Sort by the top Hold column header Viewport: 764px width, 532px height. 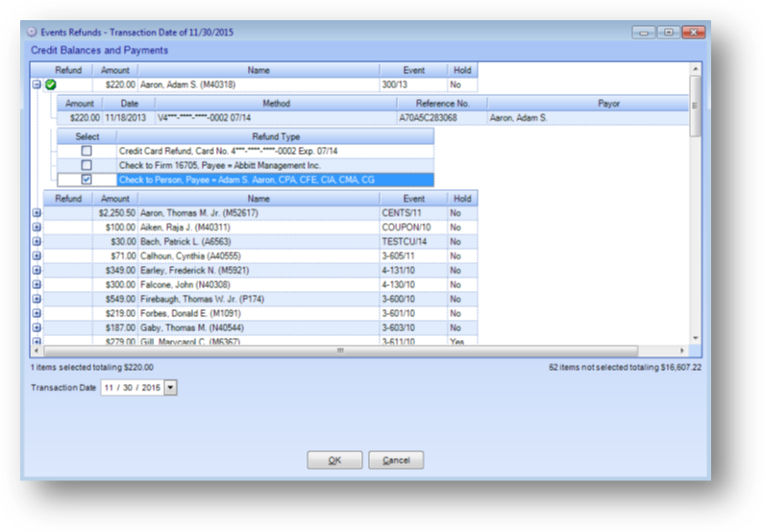(462, 70)
